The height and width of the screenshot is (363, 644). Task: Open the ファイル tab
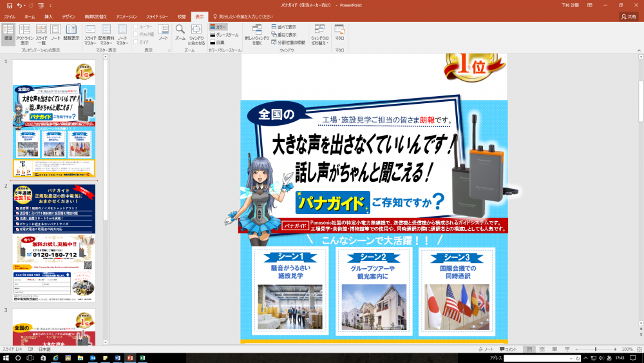10,17
